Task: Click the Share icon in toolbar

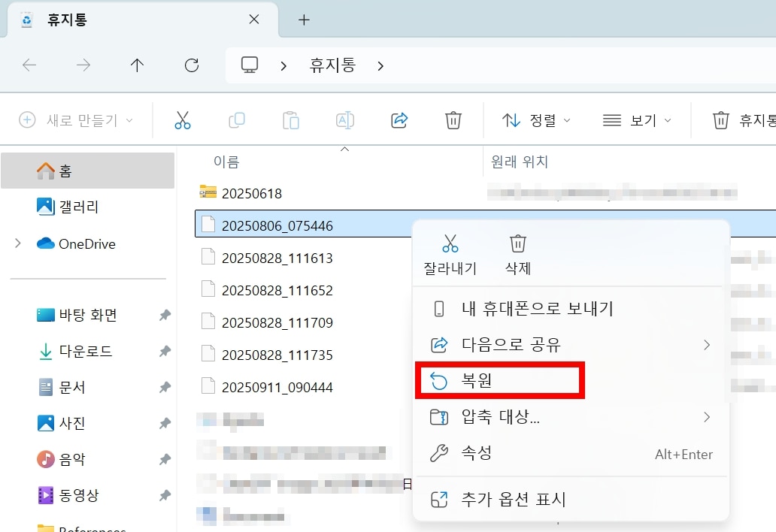Action: 399,120
